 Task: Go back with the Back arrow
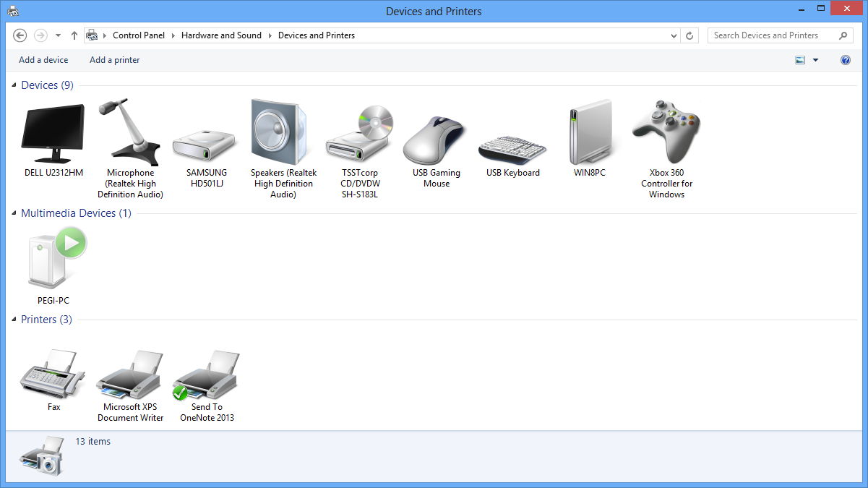20,35
